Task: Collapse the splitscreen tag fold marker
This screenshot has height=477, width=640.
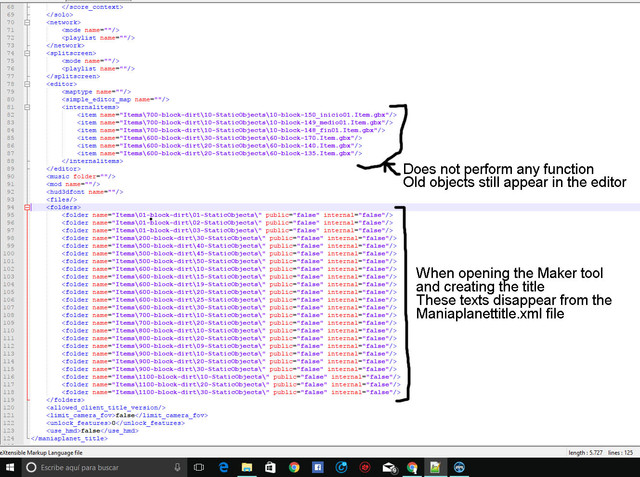Action: pos(27,53)
